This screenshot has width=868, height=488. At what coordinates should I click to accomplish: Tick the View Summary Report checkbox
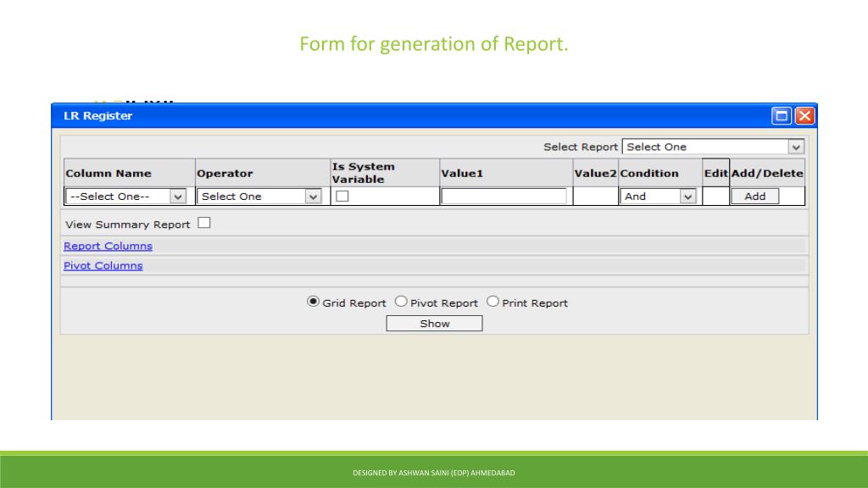tap(204, 224)
